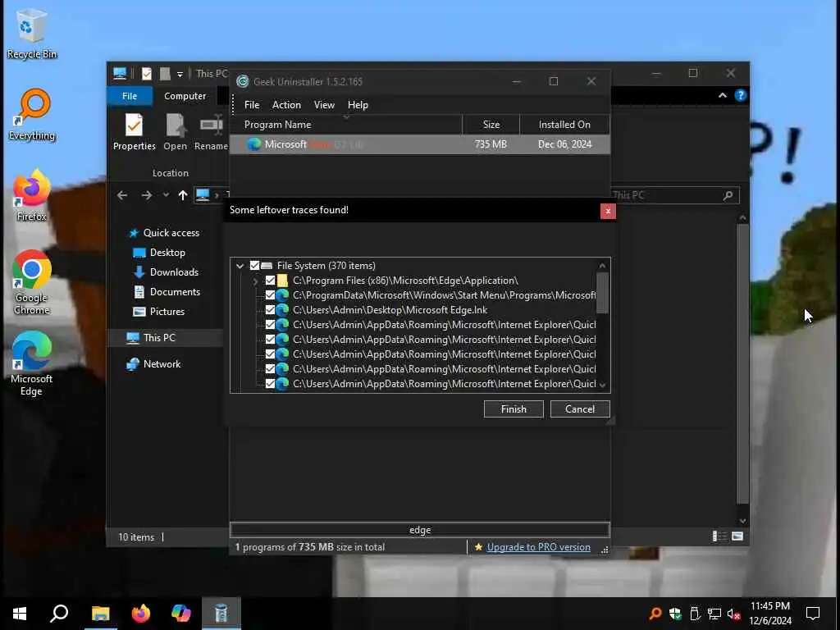Switch Explorer to details view
The image size is (840, 630).
(719, 536)
